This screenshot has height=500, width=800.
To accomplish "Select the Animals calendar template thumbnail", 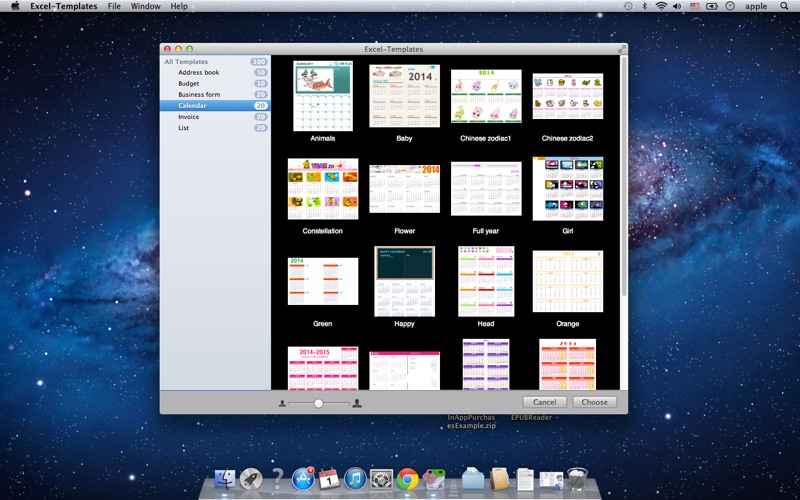I will tap(322, 96).
